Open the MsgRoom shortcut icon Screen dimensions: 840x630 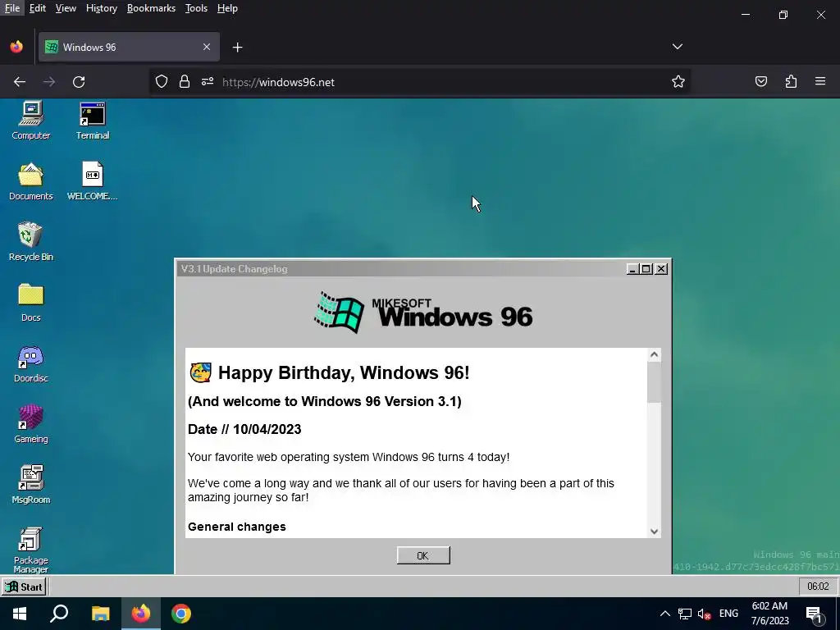[30, 484]
